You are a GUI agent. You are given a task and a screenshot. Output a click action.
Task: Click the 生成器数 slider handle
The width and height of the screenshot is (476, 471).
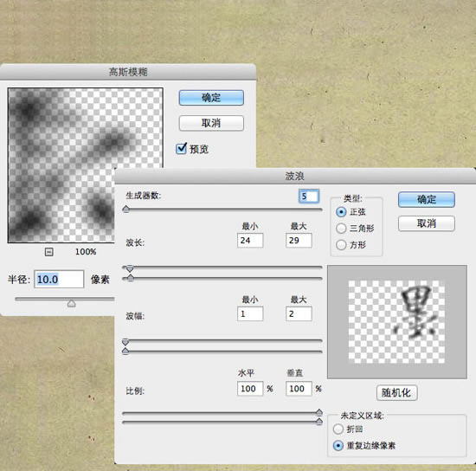point(126,209)
